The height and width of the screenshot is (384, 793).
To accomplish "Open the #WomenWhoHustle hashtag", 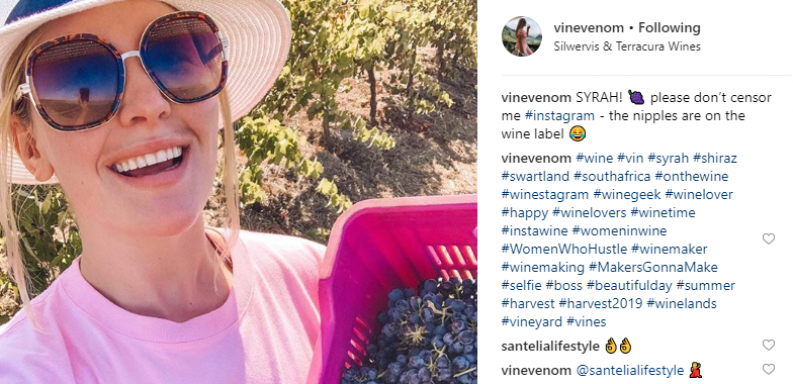I will click(x=564, y=249).
